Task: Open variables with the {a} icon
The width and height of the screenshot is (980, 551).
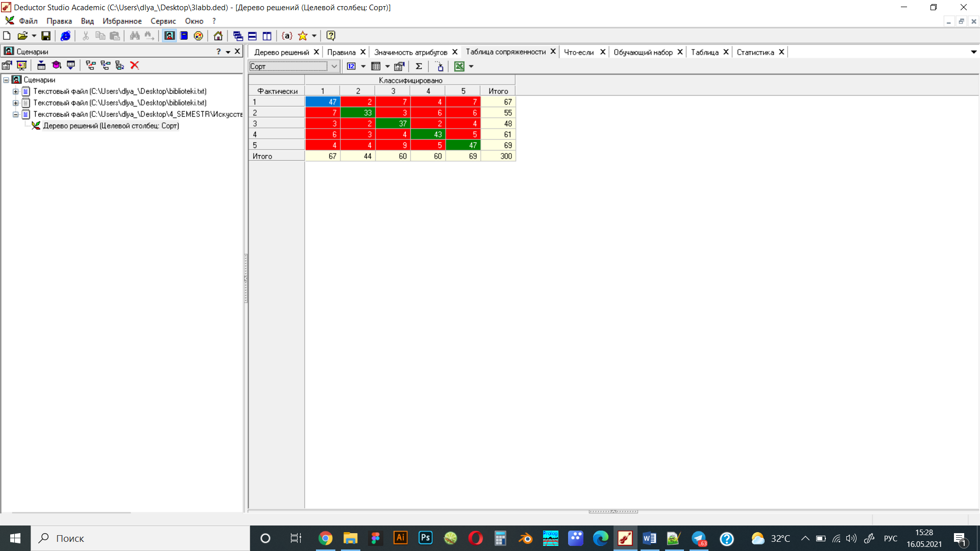Action: (x=287, y=36)
